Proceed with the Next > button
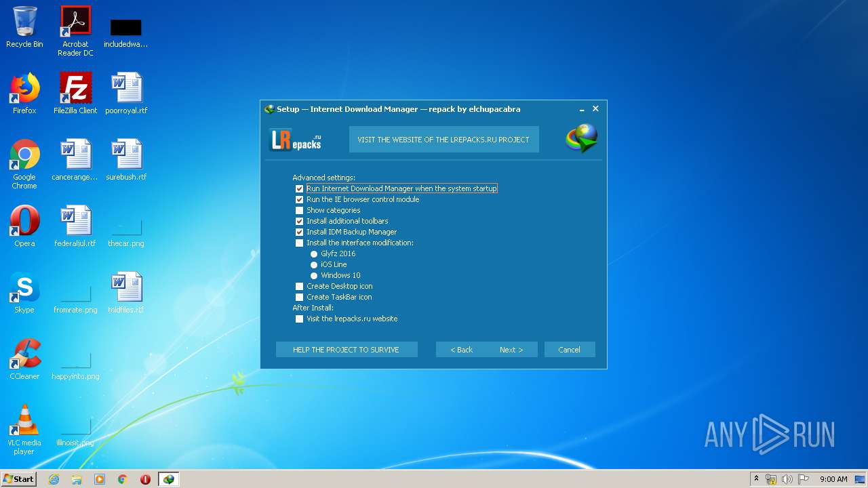 click(x=512, y=350)
